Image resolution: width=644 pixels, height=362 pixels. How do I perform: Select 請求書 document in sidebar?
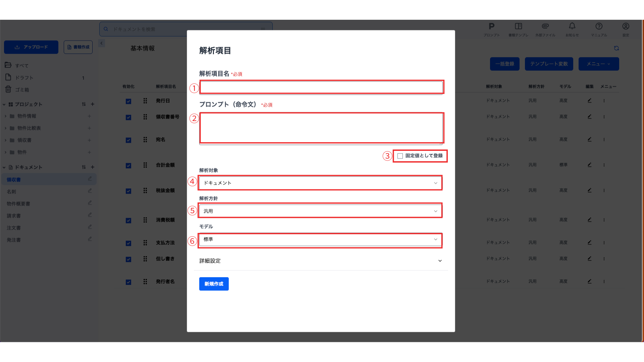point(14,216)
